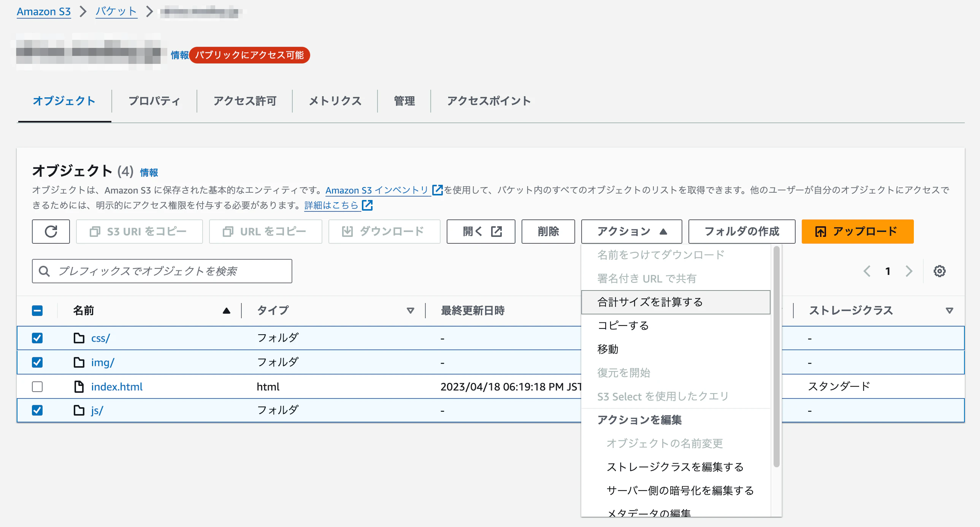Click external link icon next to S3 インベントリ
Screen dimensions: 980x527
click(438, 189)
